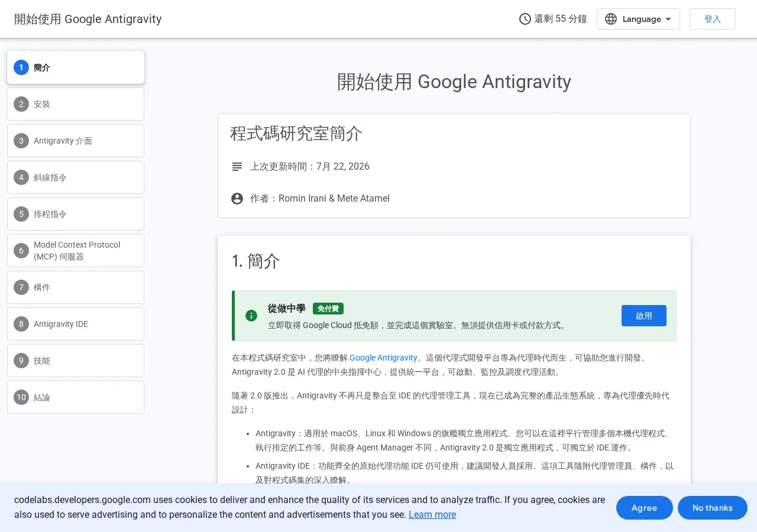Open step 3 Antigravity 介面
This screenshot has height=532, width=757.
coord(76,141)
